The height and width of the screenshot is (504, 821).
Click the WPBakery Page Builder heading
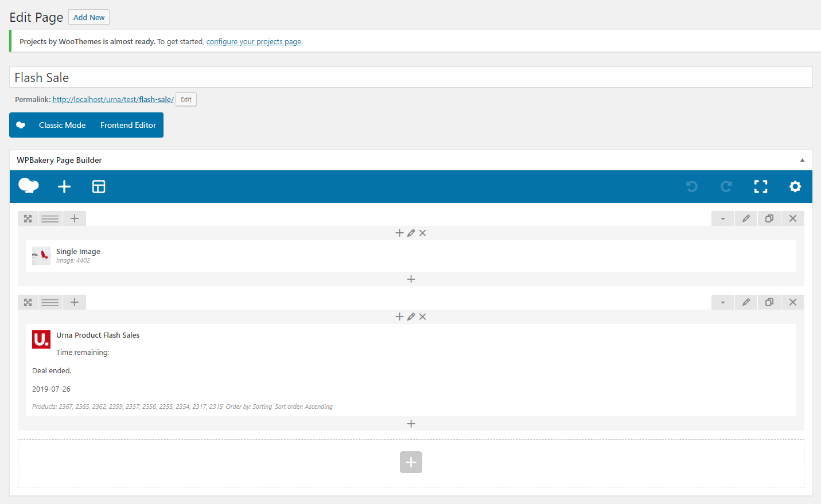pos(59,160)
